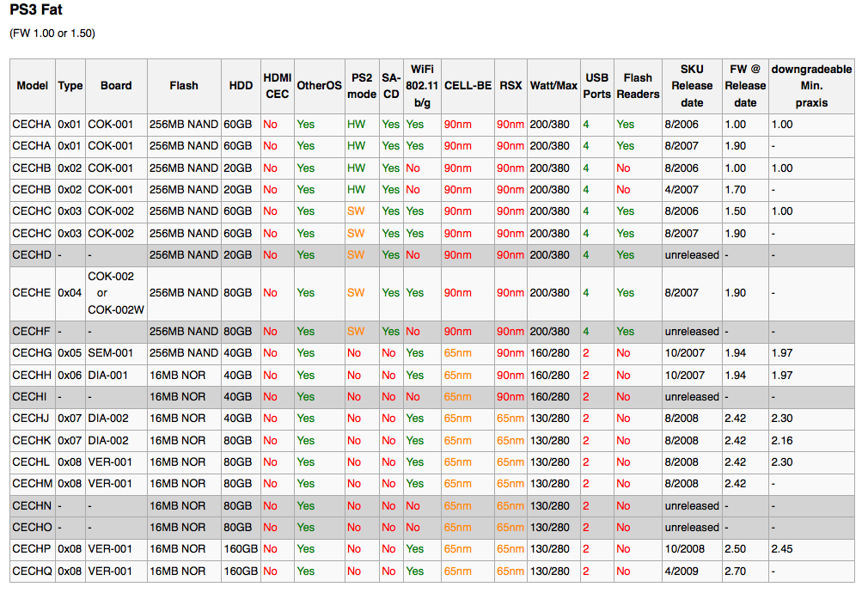Image resolution: width=868 pixels, height=593 pixels.
Task: Click the SKU Release date header
Action: [692, 86]
